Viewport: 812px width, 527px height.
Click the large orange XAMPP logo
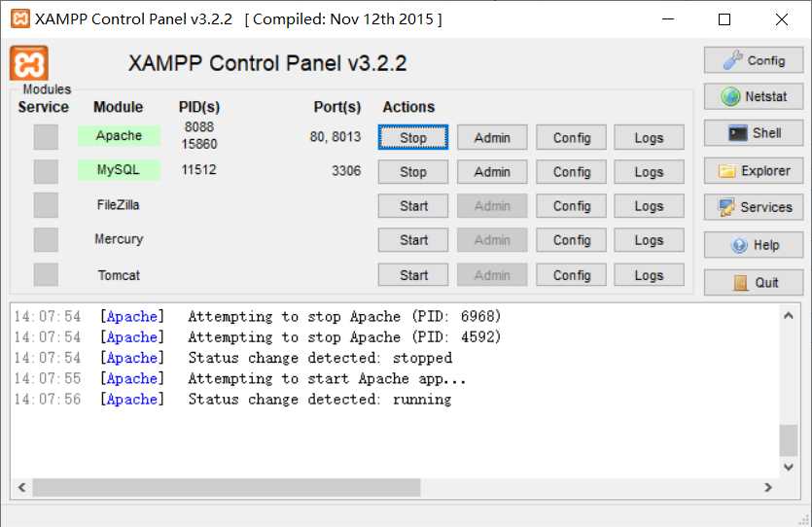click(x=29, y=63)
